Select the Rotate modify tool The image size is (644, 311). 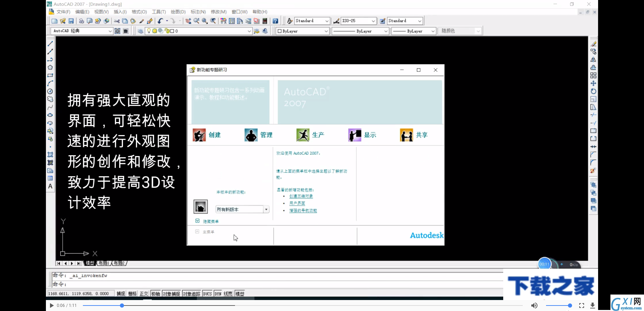[x=593, y=91]
